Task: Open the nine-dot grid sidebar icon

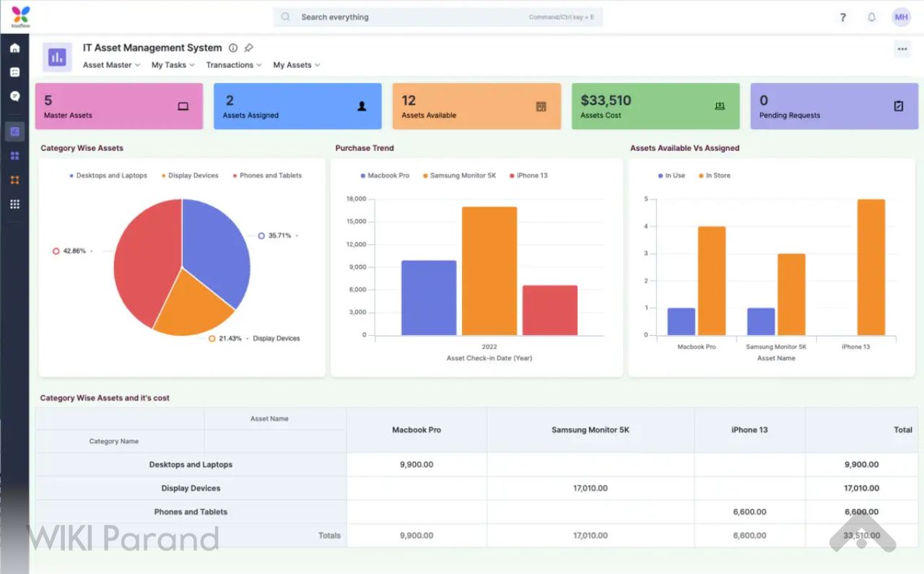Action: (14, 204)
